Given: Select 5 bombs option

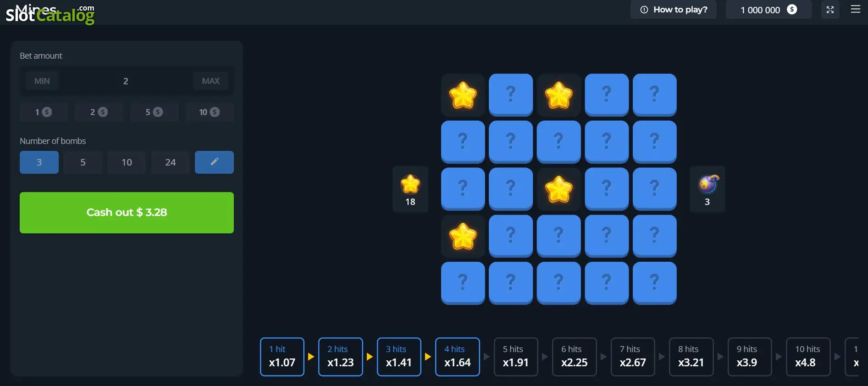Looking at the screenshot, I should [x=83, y=162].
